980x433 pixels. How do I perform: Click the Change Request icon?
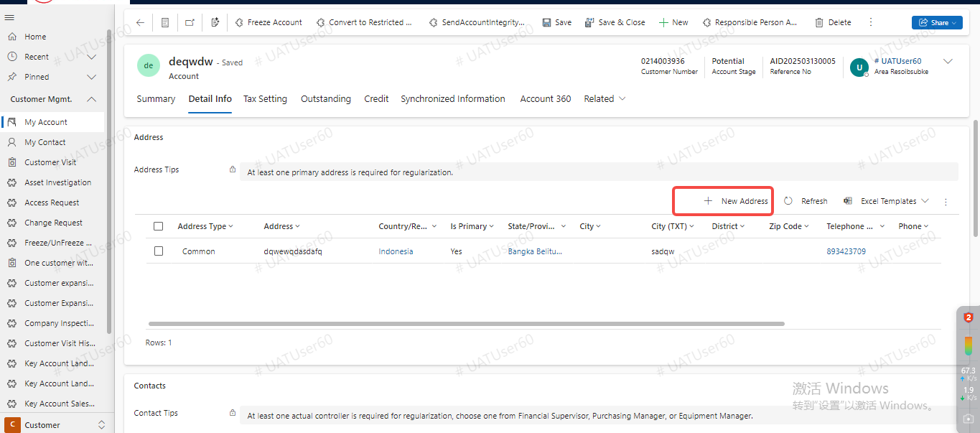tap(11, 223)
